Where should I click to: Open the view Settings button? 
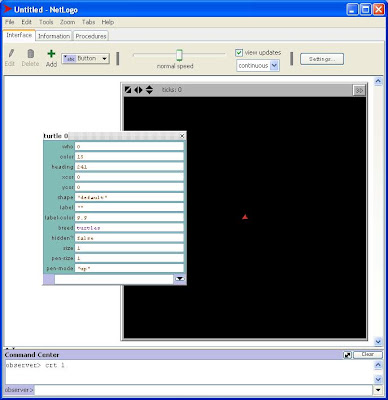pos(322,59)
